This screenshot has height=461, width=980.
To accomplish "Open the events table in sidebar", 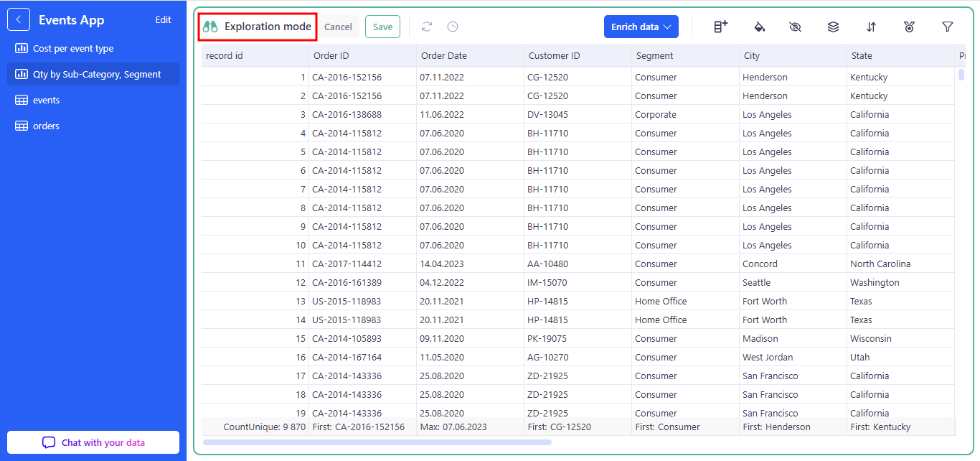I will click(46, 101).
